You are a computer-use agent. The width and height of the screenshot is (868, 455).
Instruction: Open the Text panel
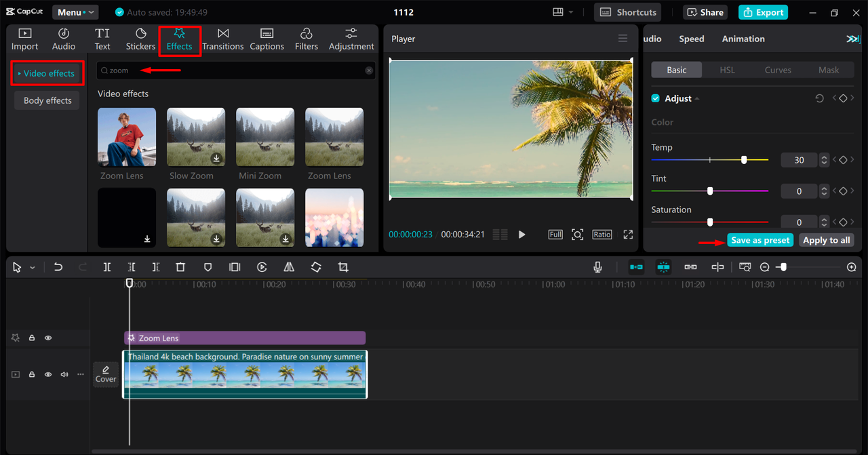(x=102, y=39)
